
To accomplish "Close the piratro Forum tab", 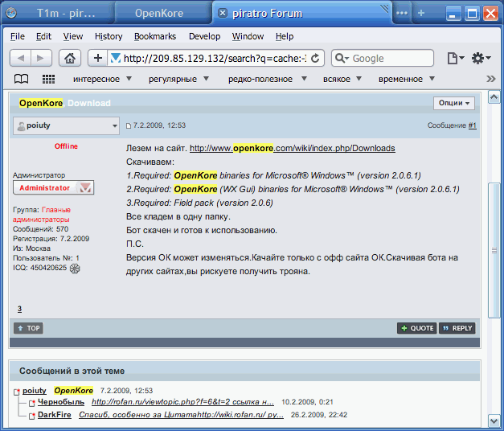I will coord(223,13).
